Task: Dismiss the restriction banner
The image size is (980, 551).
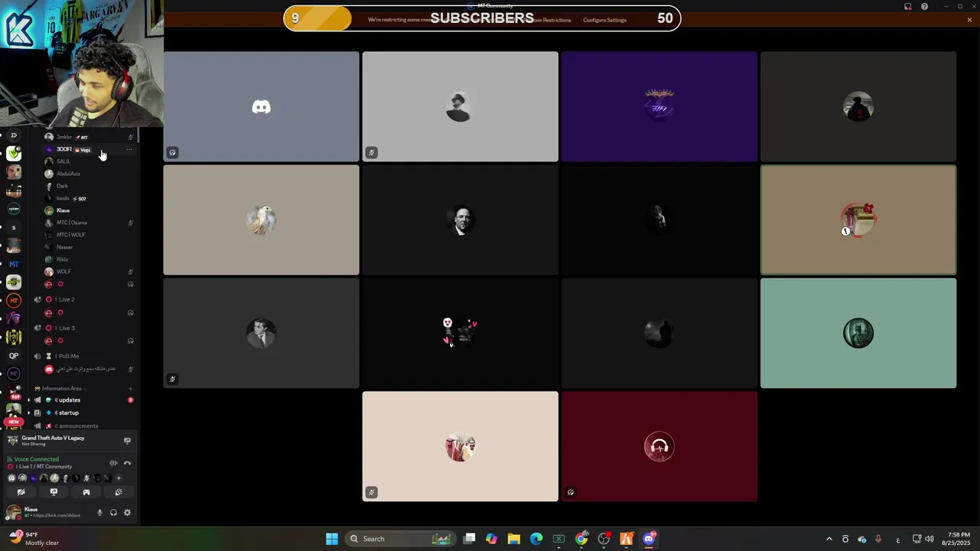Action: pyautogui.click(x=969, y=20)
